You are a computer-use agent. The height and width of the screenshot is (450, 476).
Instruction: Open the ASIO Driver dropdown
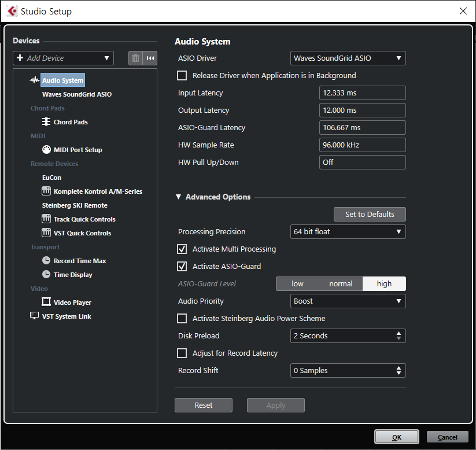tap(348, 58)
